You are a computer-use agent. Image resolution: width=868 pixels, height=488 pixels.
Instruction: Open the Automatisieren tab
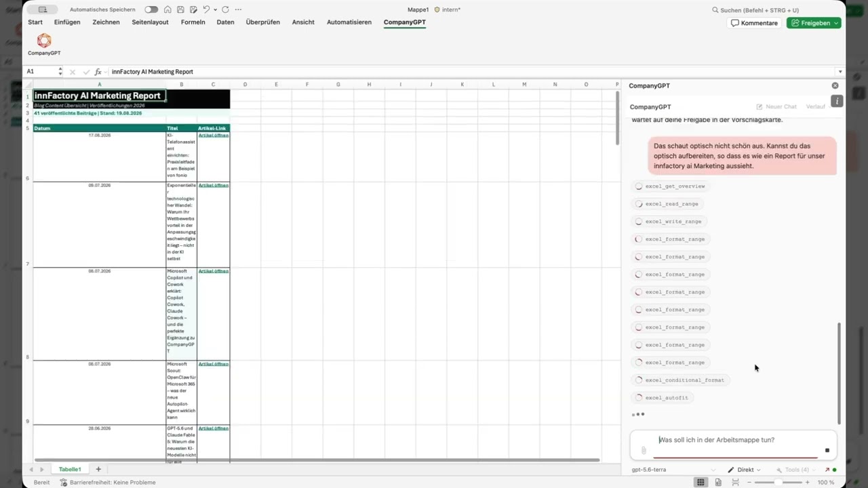click(349, 22)
